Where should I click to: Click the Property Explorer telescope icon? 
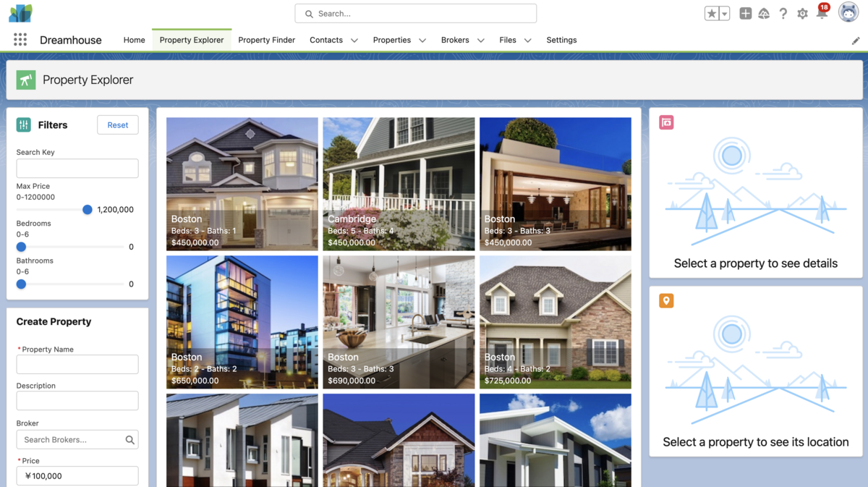coord(26,80)
